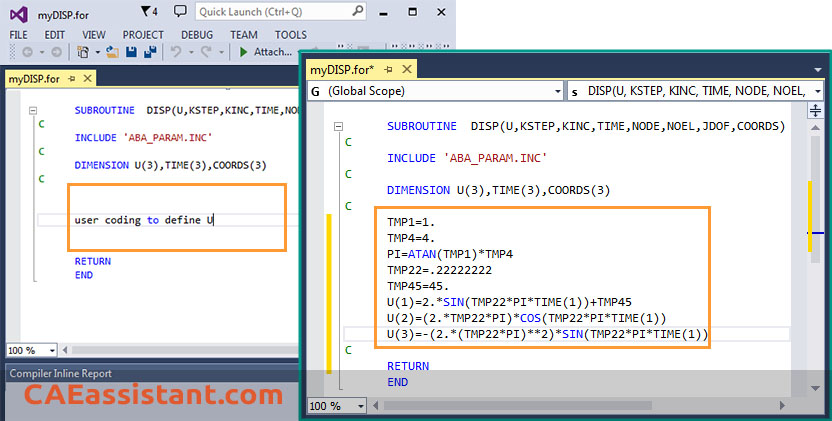This screenshot has width=832, height=421.
Task: Open the background editor's 100 % zoom dropdown
Action: pyautogui.click(x=52, y=350)
